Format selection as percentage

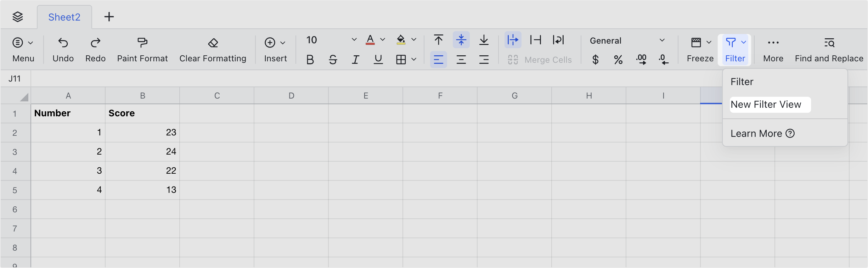click(618, 60)
